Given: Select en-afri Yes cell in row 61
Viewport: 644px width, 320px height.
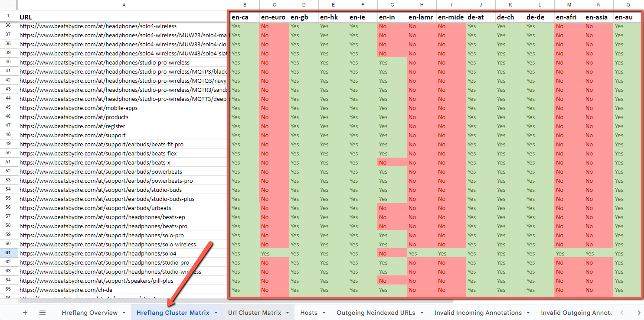Looking at the screenshot, I should tap(569, 253).
